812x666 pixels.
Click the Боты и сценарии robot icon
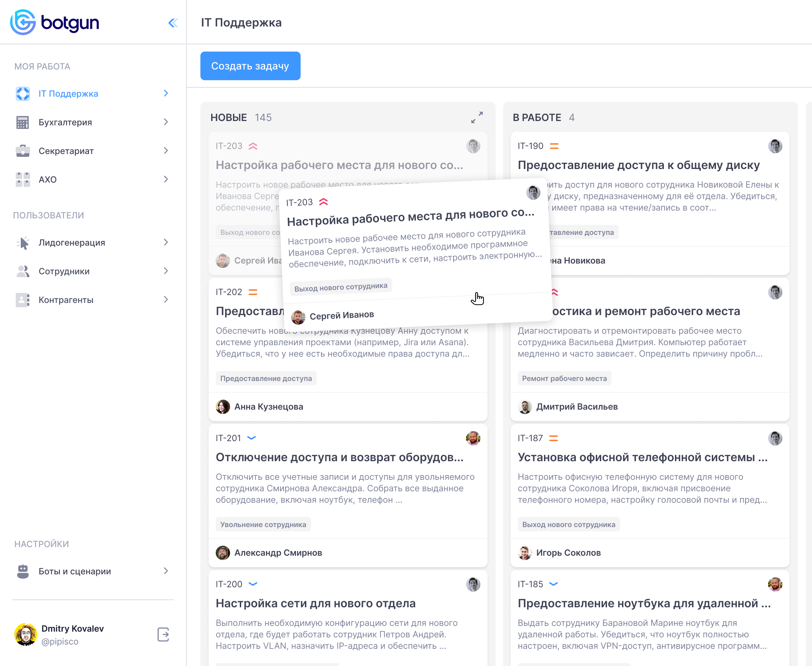pos(23,571)
